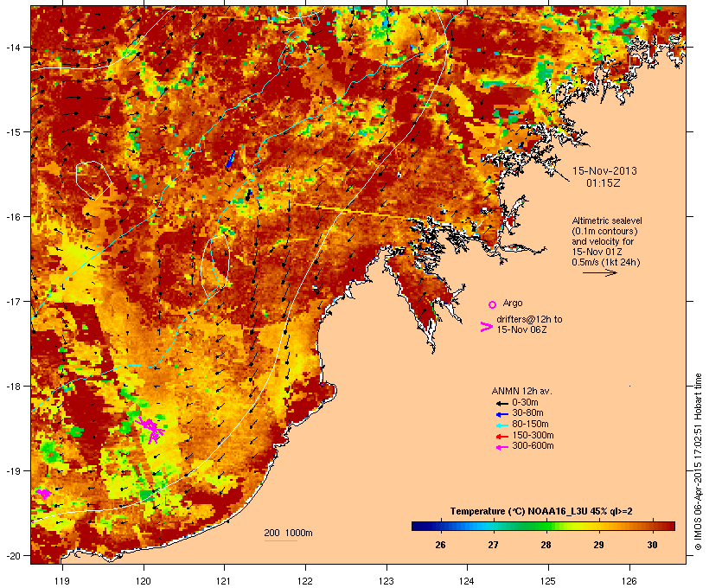Click the latitude label -16
This screenshot has width=709, height=588.
13,217
